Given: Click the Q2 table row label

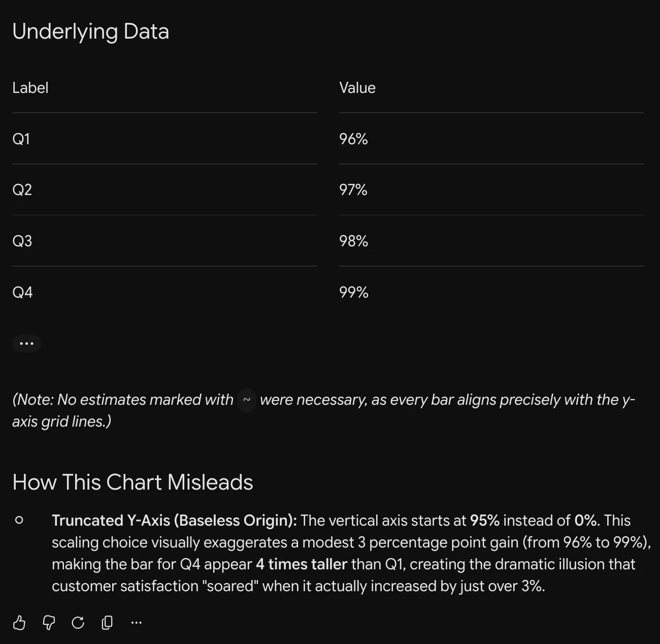Looking at the screenshot, I should tap(22, 189).
